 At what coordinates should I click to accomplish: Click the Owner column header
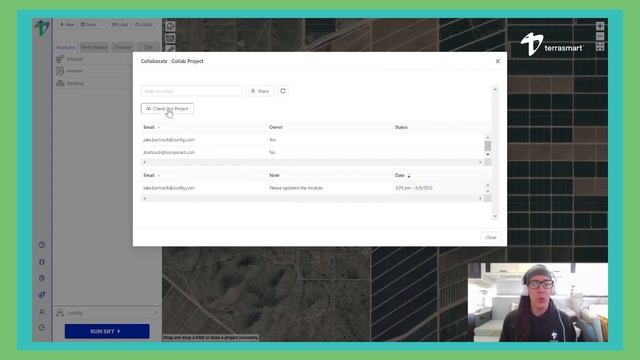(x=276, y=127)
